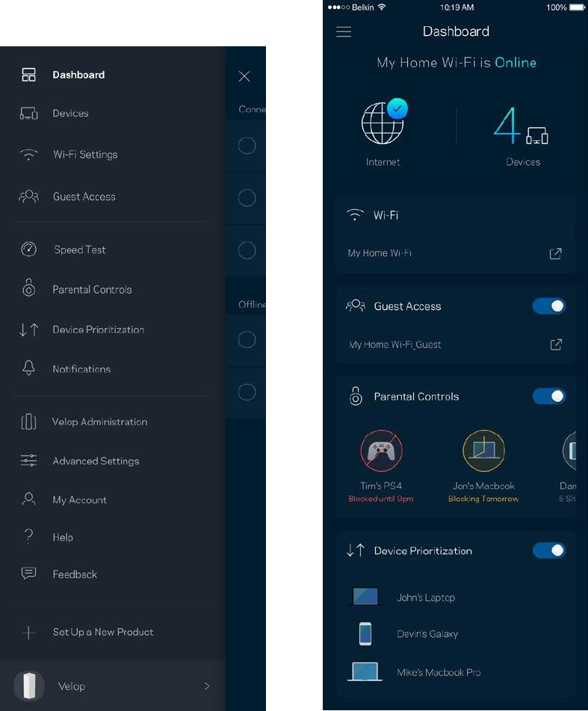Screen dimensions: 588x711
Task: Tap My Home Wi-Fi network name
Action: [380, 253]
